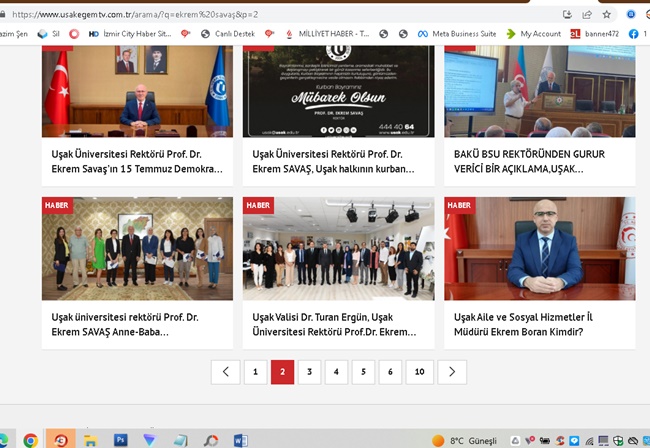Go to the next results page arrow
Screen dimensions: 650x448
coord(452,372)
